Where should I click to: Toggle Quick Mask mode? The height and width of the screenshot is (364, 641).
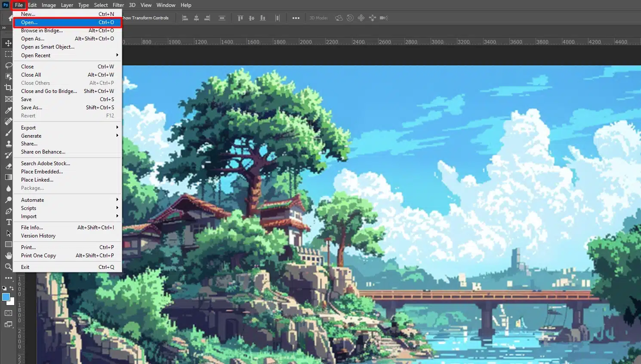(8, 313)
